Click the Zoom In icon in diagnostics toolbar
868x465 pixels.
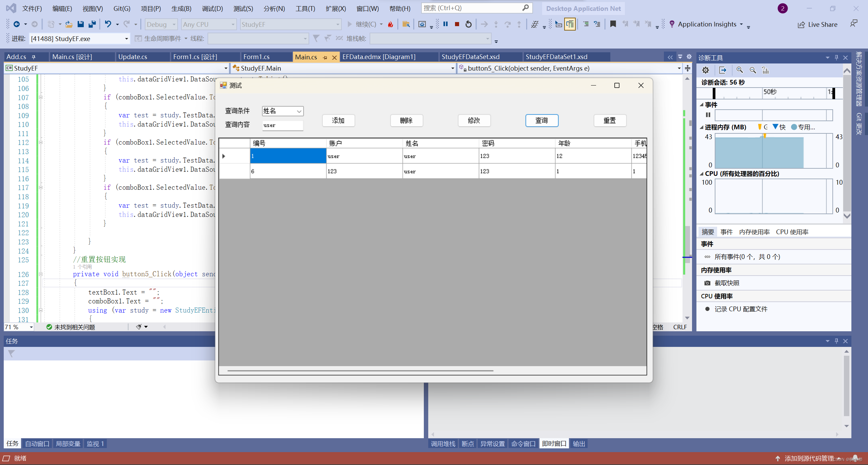coord(739,70)
